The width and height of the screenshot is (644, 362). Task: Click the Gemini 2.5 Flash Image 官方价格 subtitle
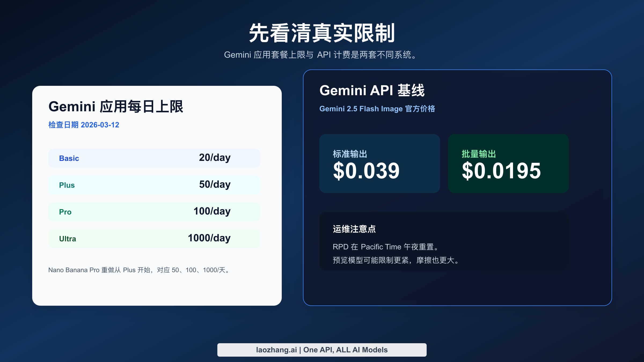click(378, 109)
